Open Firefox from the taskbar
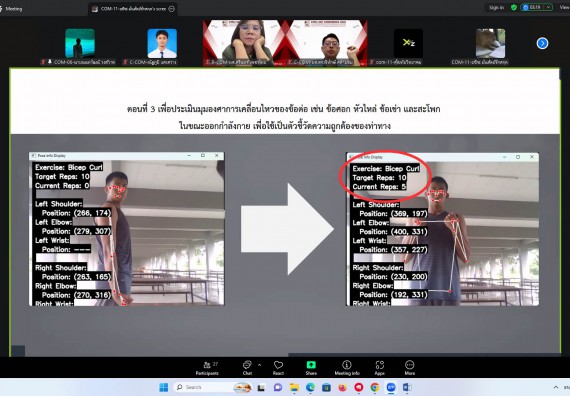This screenshot has height=396, width=570. tap(342, 388)
